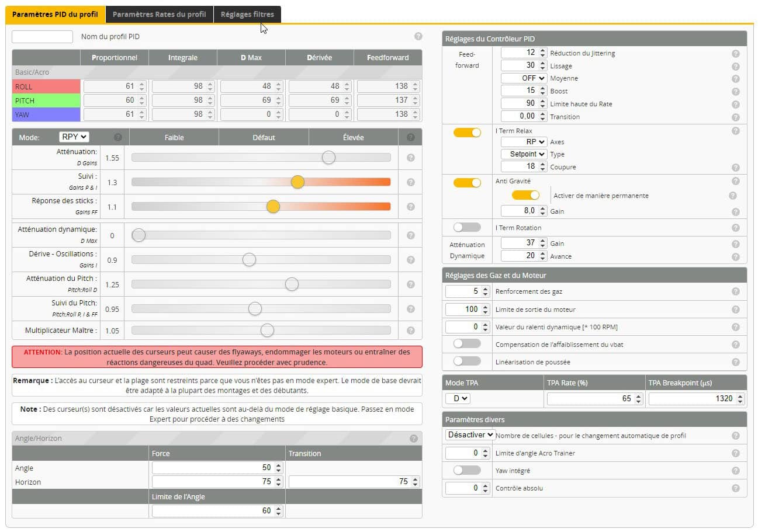Open help icon for Contrôle absolu
This screenshot has width=765, height=532.
(735, 488)
